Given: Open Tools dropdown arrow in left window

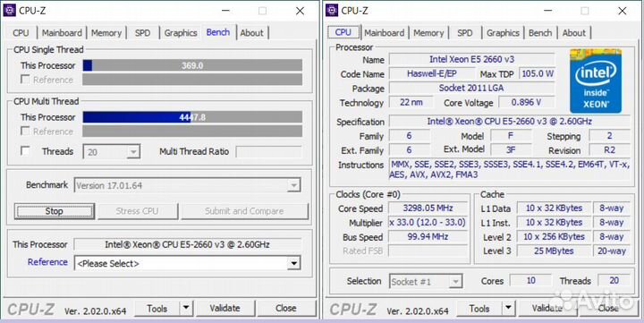Looking at the screenshot, I should point(186,308).
